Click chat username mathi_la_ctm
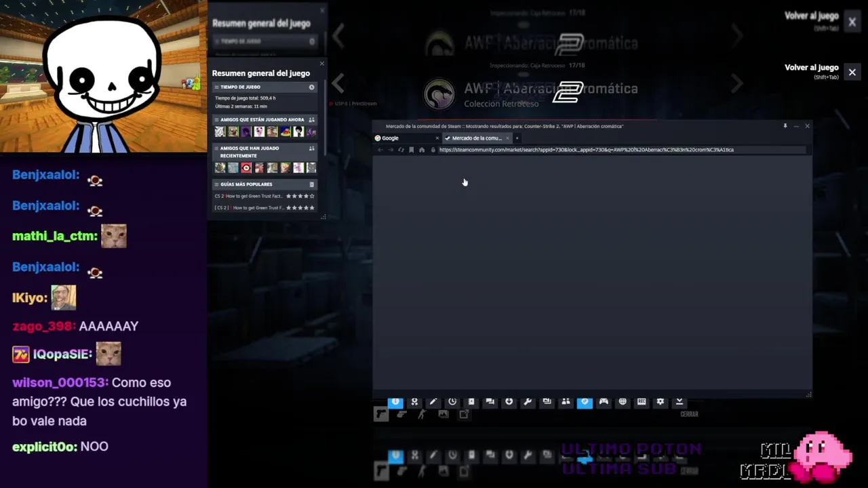This screenshot has height=488, width=868. (55, 237)
